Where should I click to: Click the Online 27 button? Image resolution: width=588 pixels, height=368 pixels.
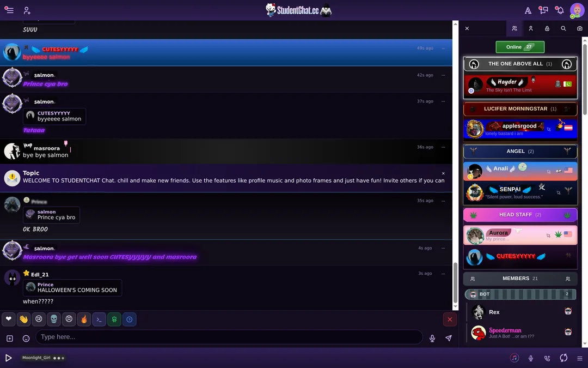tap(520, 47)
